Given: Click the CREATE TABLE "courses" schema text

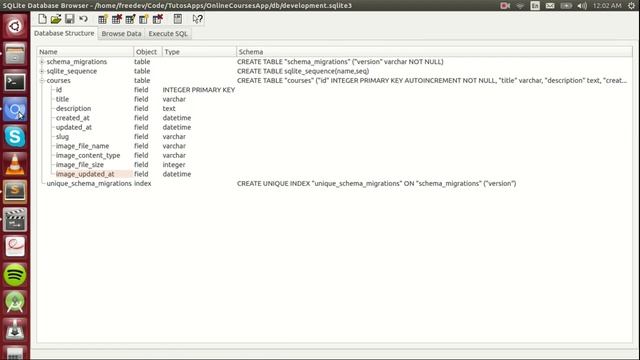Looking at the screenshot, I should coord(432,80).
